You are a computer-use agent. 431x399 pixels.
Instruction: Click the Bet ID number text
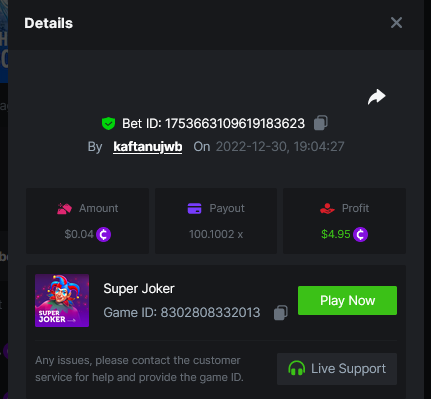click(x=235, y=124)
